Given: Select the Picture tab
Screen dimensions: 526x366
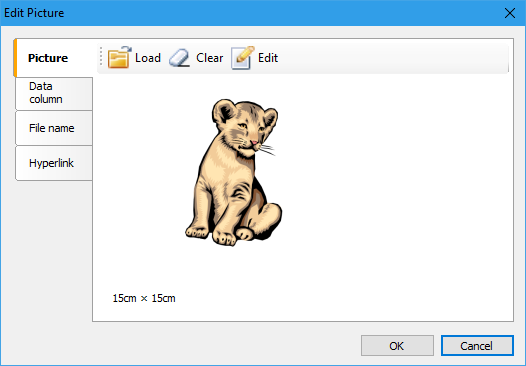Looking at the screenshot, I should [x=53, y=58].
